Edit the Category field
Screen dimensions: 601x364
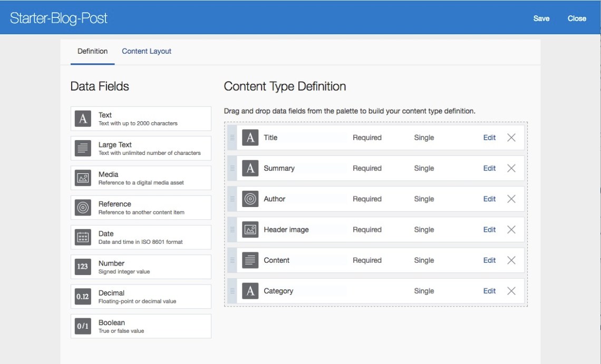(489, 290)
